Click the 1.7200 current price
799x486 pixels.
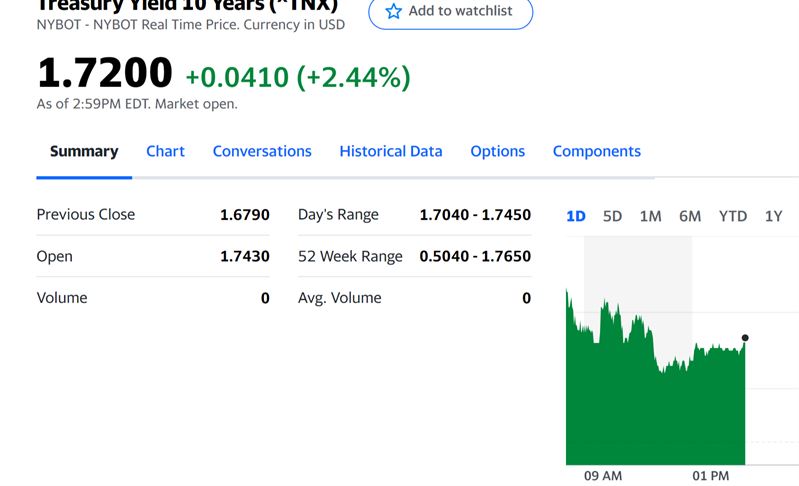105,74
